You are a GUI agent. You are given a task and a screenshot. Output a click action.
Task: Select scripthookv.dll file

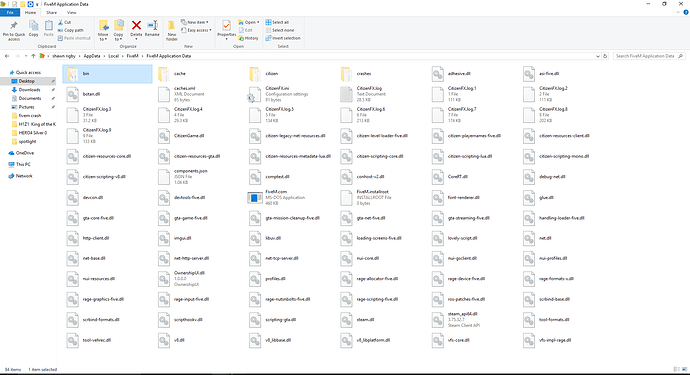point(199,320)
